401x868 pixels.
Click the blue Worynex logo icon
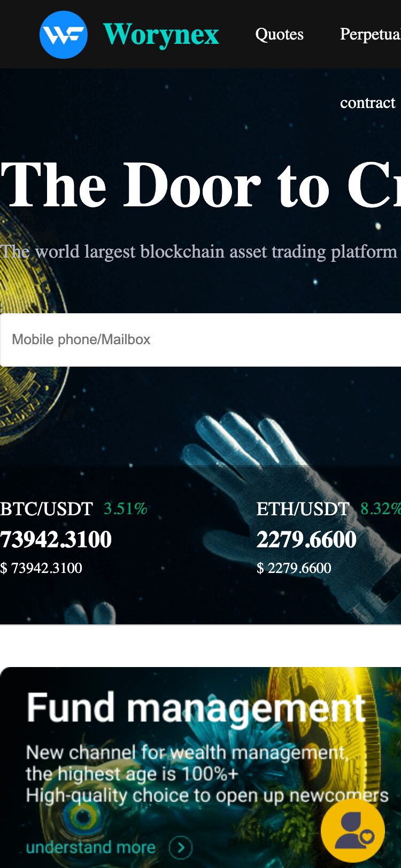pyautogui.click(x=64, y=35)
